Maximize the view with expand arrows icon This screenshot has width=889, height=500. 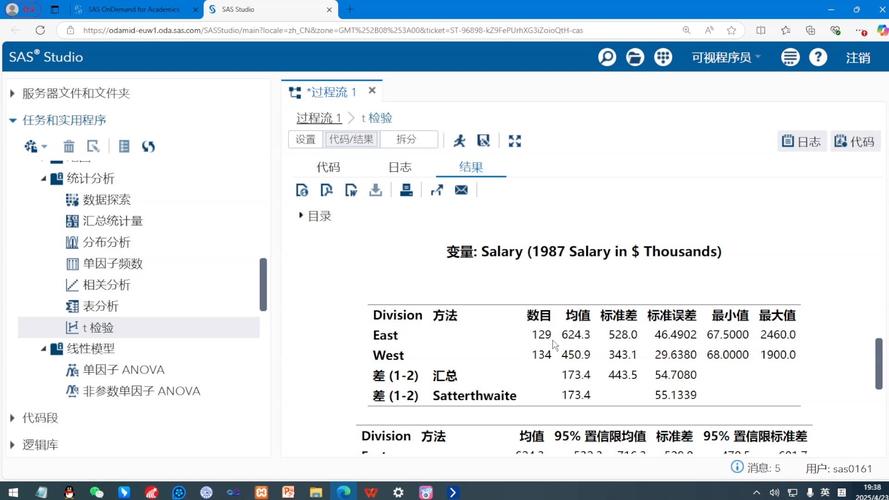click(x=515, y=141)
